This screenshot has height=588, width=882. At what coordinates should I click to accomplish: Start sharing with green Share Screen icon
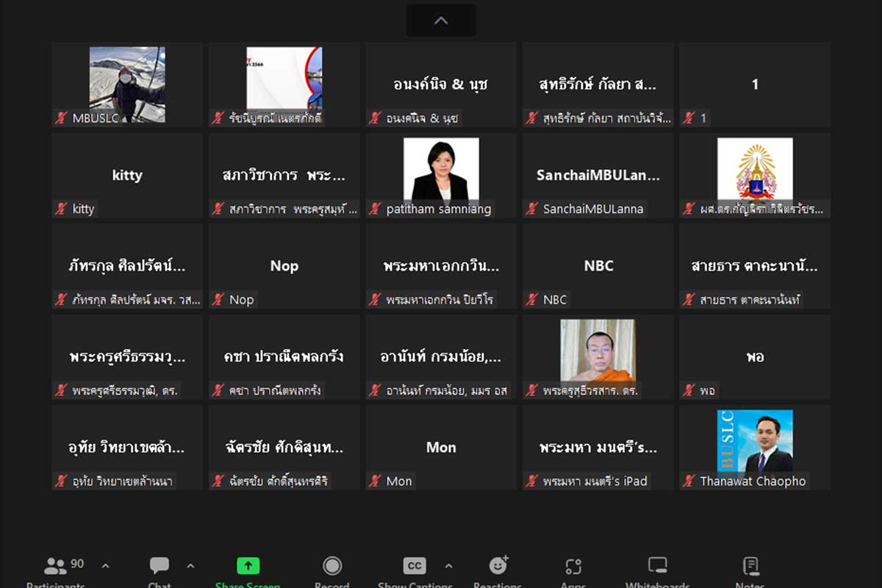click(x=248, y=567)
